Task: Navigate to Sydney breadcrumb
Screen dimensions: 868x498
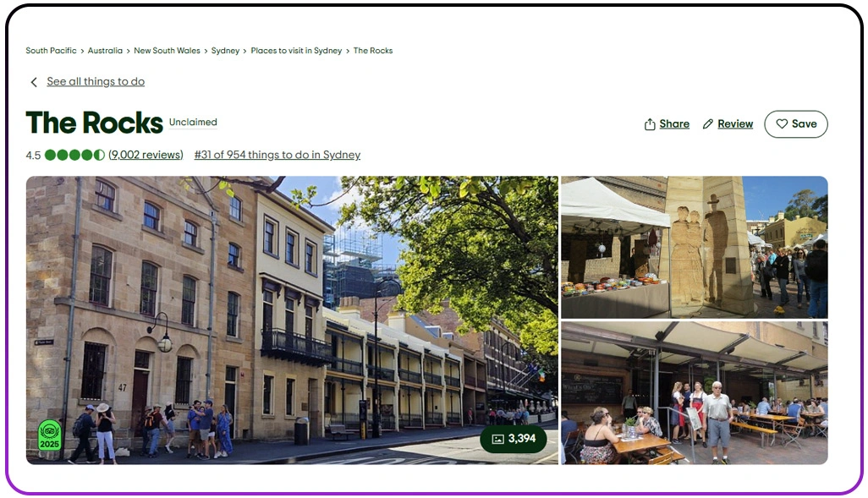Action: [225, 51]
